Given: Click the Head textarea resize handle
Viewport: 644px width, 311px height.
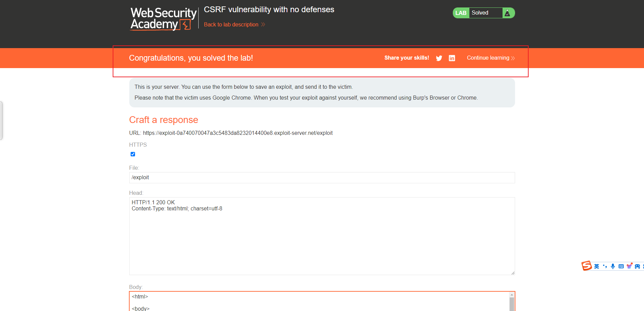Looking at the screenshot, I should [x=513, y=273].
